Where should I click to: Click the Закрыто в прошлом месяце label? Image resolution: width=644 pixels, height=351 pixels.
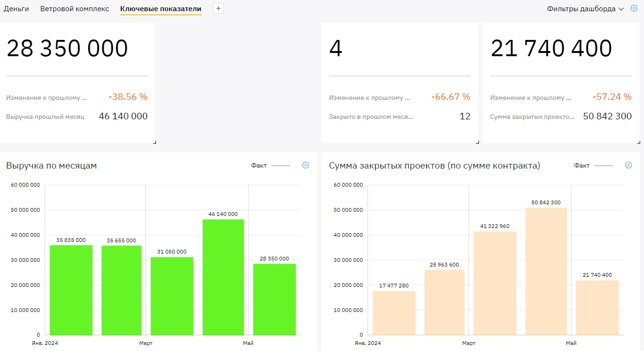371,117
